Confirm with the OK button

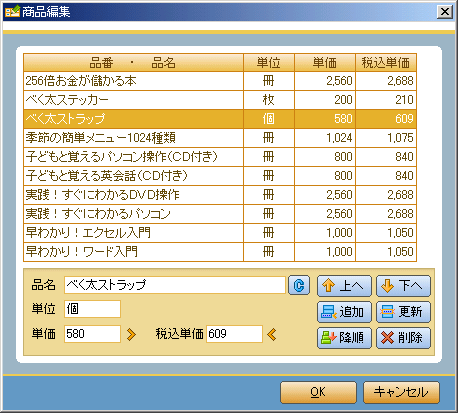pos(318,392)
